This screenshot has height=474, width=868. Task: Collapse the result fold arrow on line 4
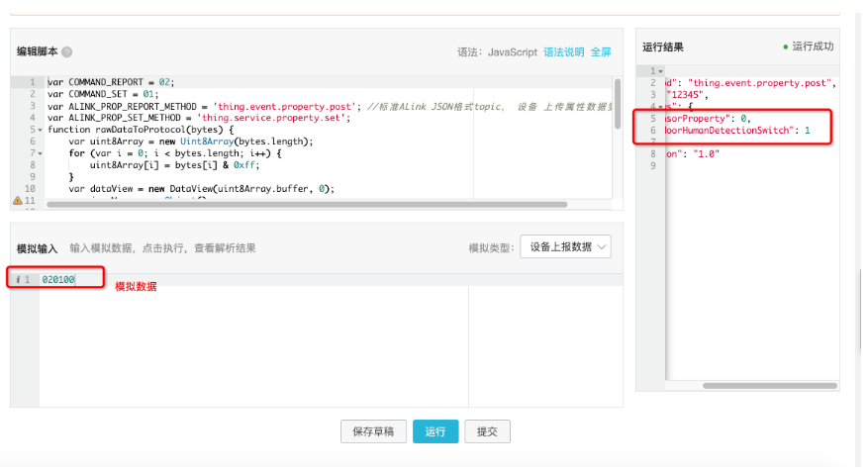tap(660, 107)
